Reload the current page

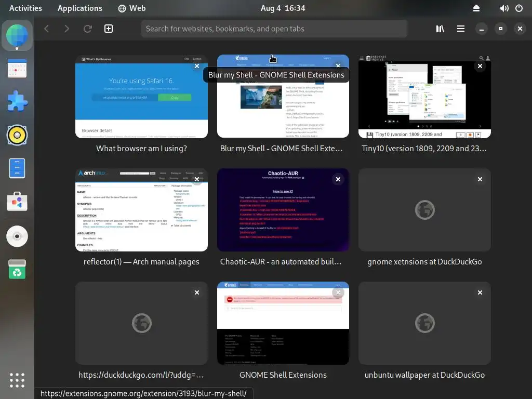[87, 29]
